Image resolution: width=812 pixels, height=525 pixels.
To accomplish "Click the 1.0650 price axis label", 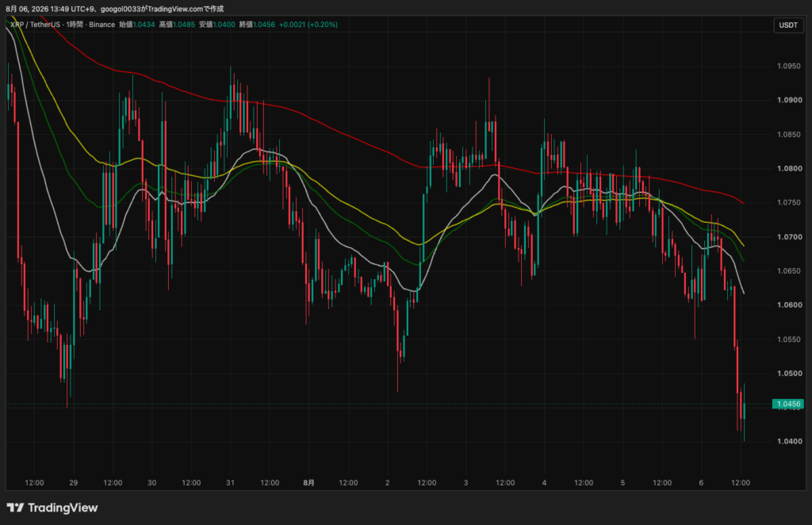I will 789,270.
